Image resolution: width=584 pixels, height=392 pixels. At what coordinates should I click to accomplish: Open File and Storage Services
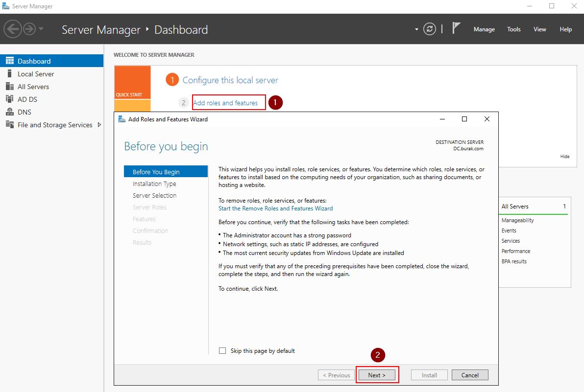tap(52, 125)
